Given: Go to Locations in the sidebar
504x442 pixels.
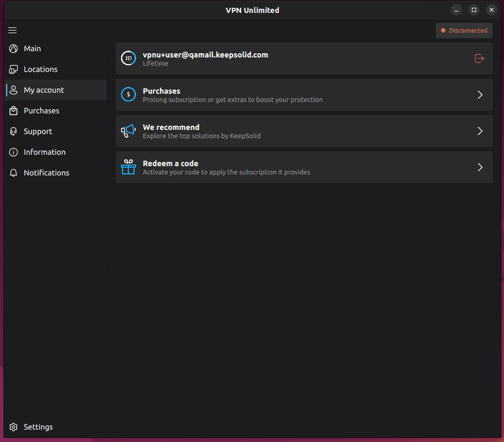Looking at the screenshot, I should (x=40, y=69).
